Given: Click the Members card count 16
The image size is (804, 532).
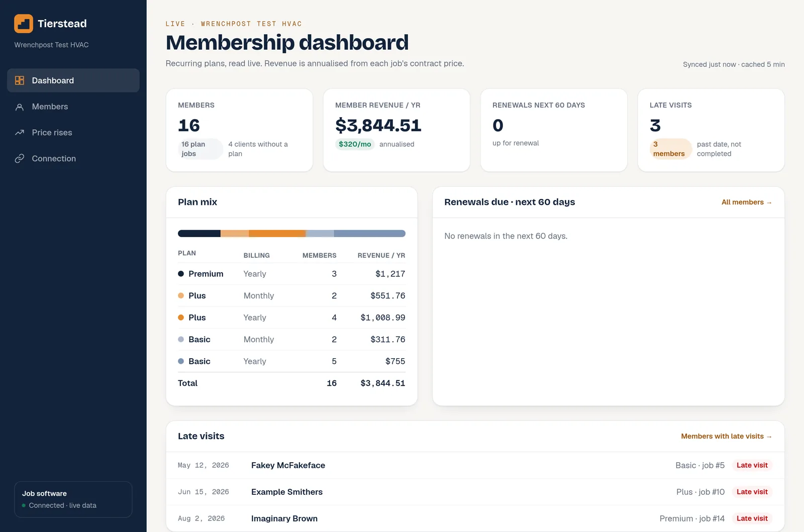Looking at the screenshot, I should pos(189,126).
